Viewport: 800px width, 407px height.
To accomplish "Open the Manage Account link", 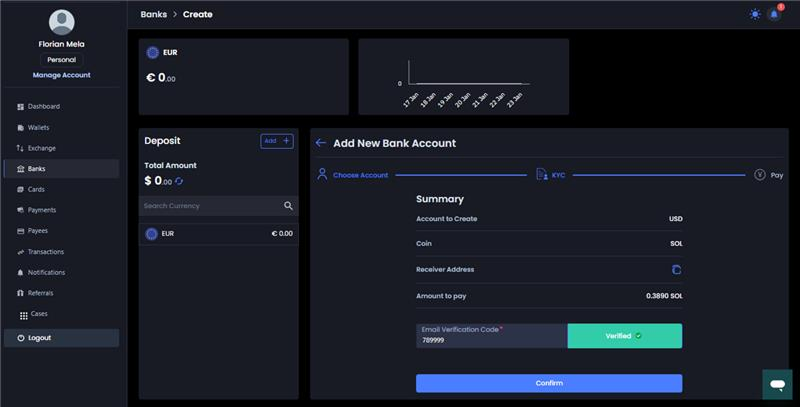I will (61, 75).
